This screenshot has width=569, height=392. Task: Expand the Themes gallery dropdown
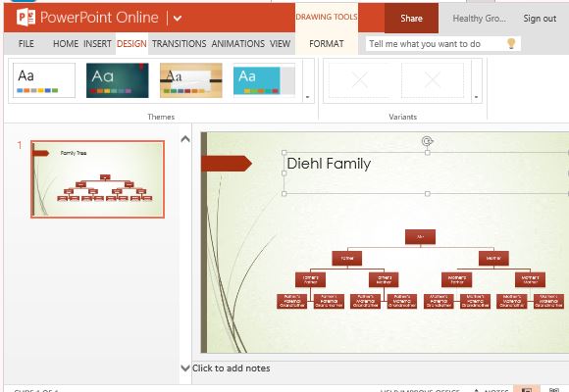point(308,97)
